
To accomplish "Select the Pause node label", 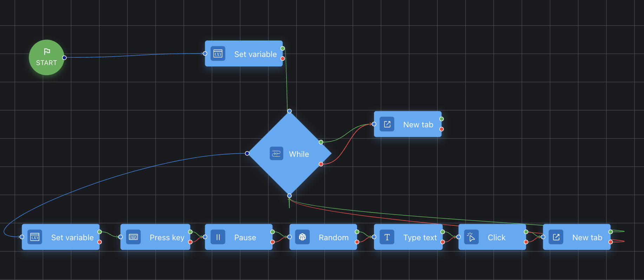I will (x=245, y=237).
